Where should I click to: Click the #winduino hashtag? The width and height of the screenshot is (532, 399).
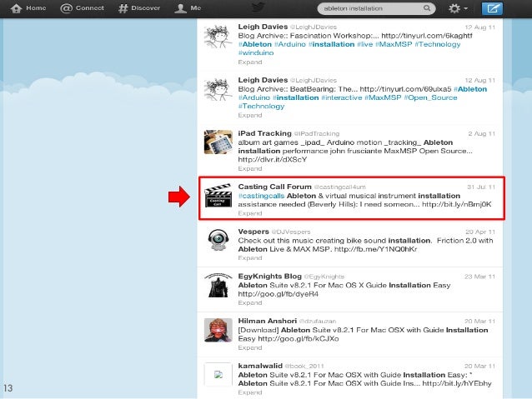(x=256, y=52)
